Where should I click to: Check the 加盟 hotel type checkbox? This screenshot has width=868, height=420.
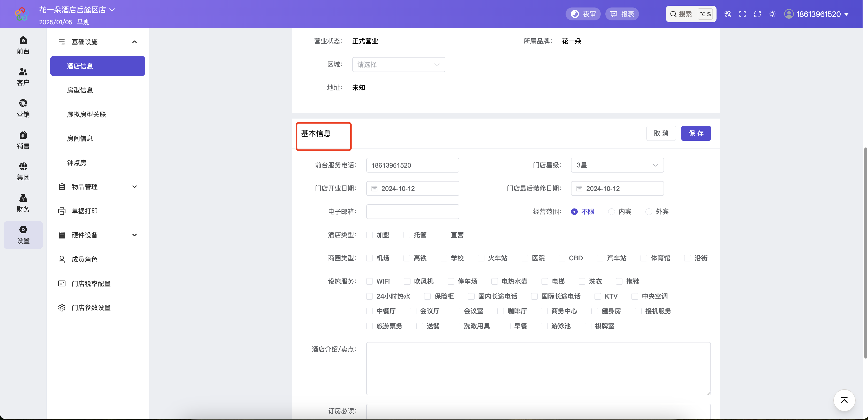369,235
